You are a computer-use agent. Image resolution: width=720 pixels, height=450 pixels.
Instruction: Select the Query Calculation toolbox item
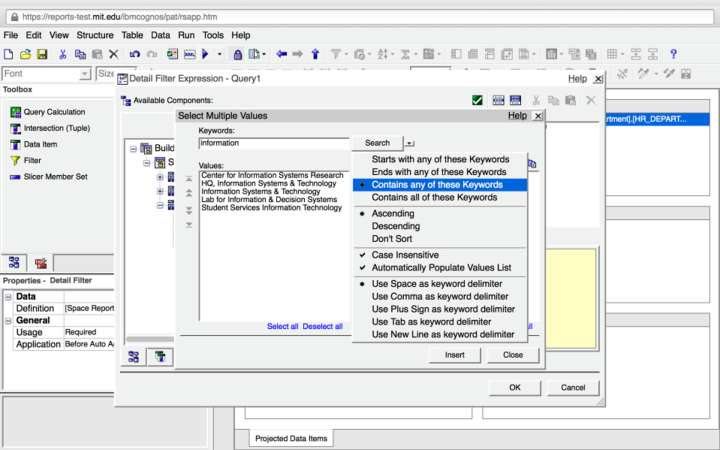coord(54,112)
